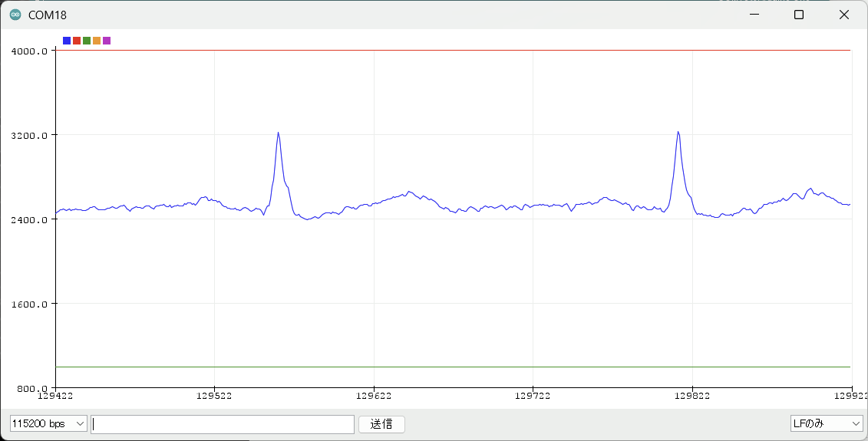Image resolution: width=868 pixels, height=441 pixels.
Task: Click the orange legend square
Action: click(x=97, y=41)
